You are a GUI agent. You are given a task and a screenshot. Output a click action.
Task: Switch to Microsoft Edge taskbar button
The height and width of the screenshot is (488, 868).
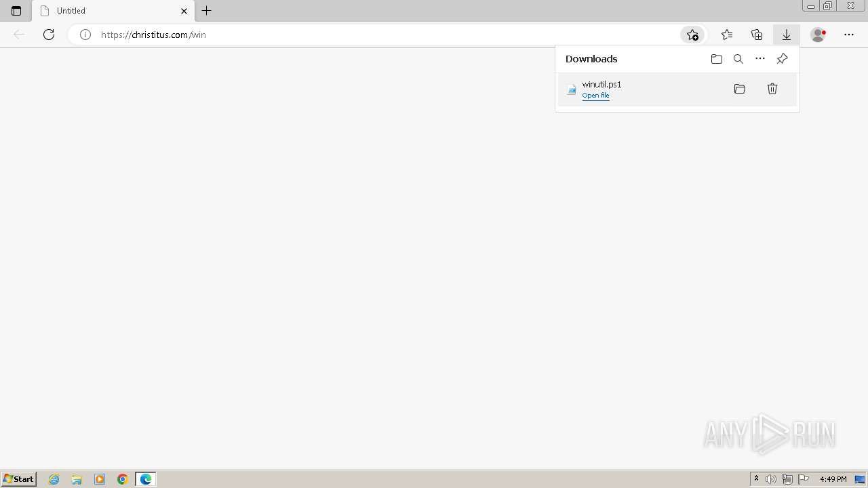(146, 479)
